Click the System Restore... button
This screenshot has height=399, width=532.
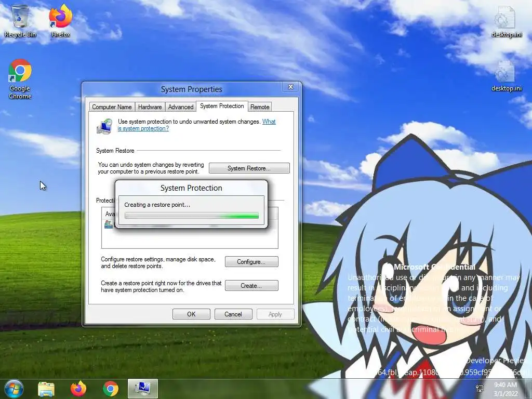249,168
